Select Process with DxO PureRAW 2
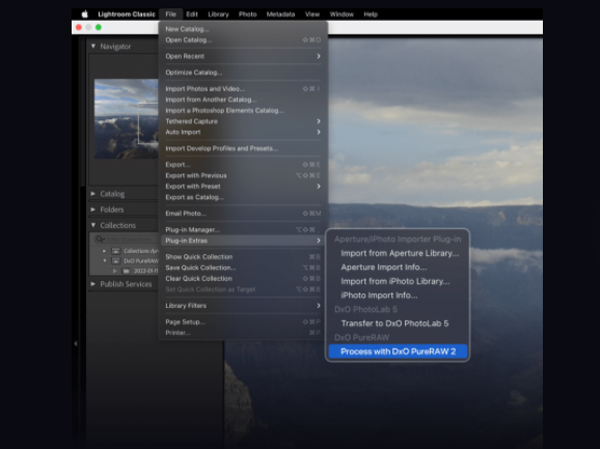The image size is (600, 449). [x=398, y=351]
